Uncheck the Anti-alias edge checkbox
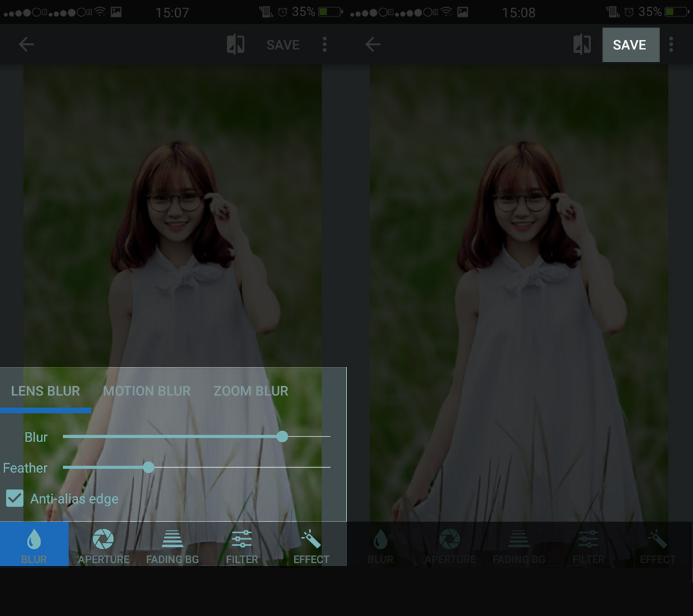Image resolution: width=693 pixels, height=616 pixels. (x=15, y=498)
